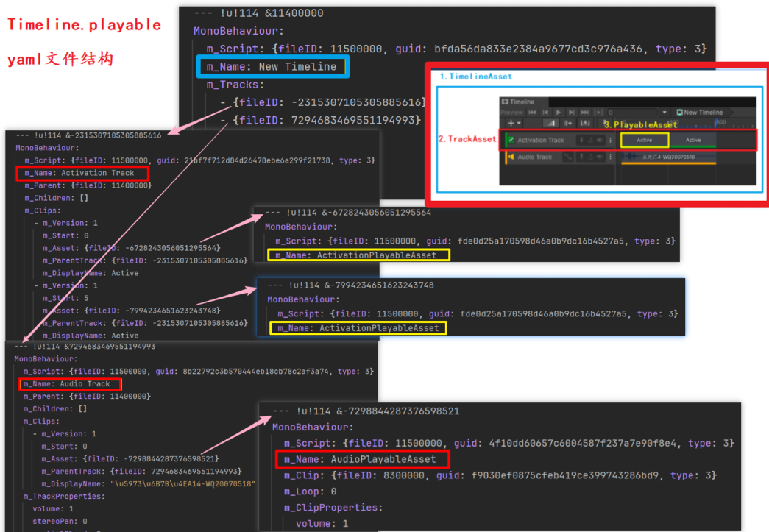Image resolution: width=769 pixels, height=532 pixels.
Task: Select the Replace edit mode icon
Action: [585, 123]
